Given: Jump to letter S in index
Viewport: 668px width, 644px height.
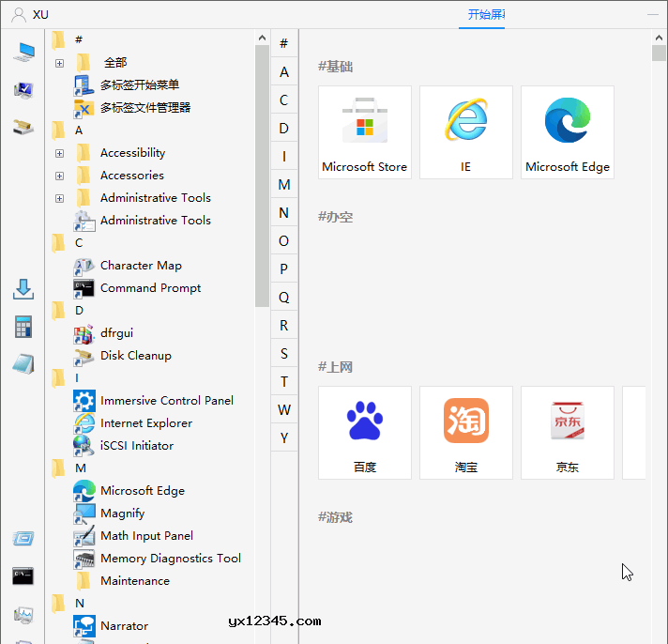Looking at the screenshot, I should point(284,353).
